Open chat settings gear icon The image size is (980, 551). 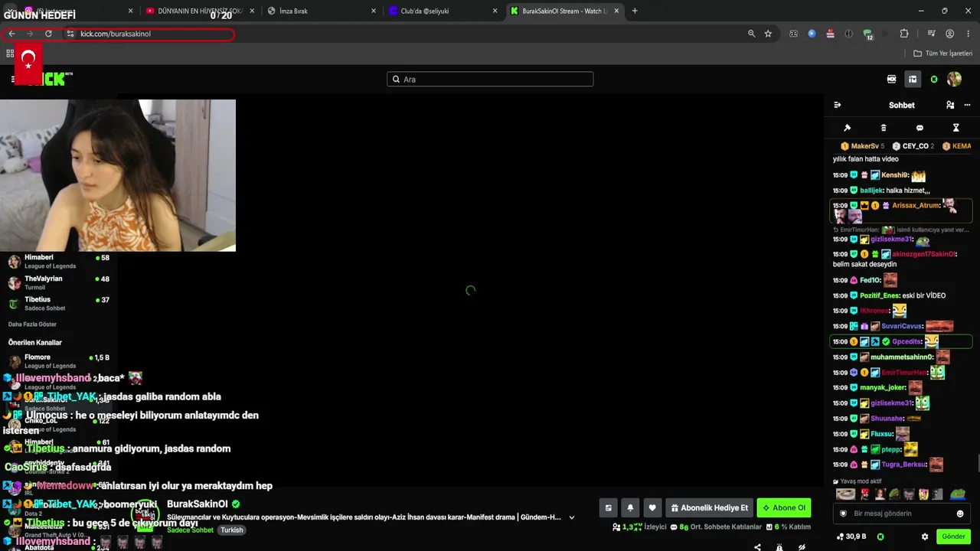pyautogui.click(x=925, y=536)
